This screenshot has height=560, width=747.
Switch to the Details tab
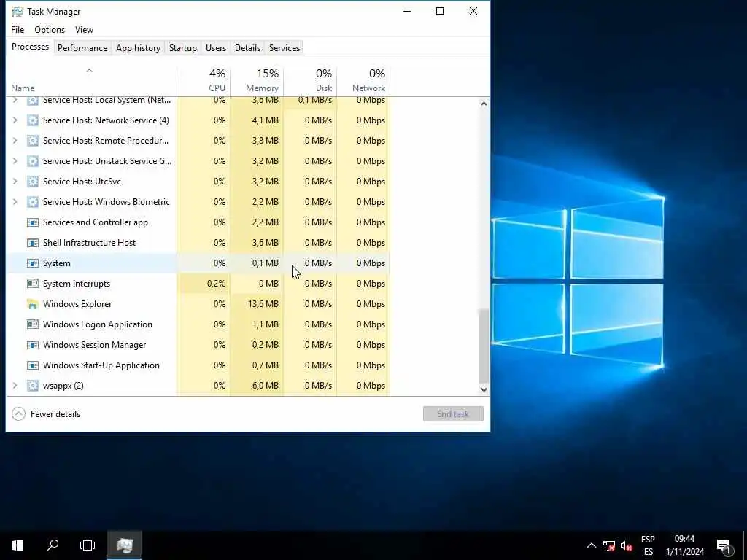click(248, 48)
